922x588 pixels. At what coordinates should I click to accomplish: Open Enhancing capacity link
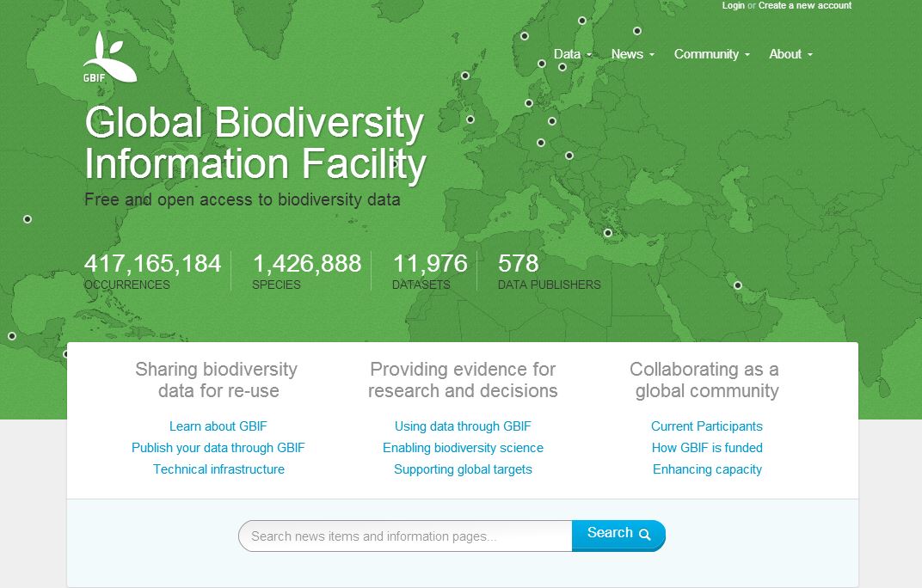[707, 469]
